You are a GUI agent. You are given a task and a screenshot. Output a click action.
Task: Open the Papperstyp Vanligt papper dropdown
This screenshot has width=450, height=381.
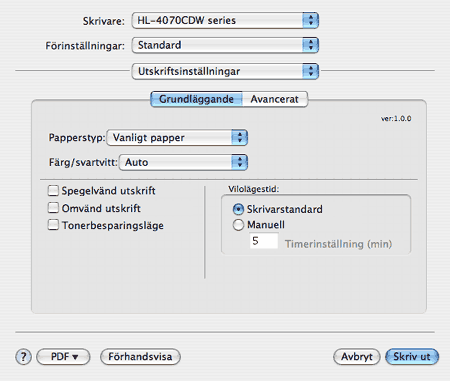(177, 137)
